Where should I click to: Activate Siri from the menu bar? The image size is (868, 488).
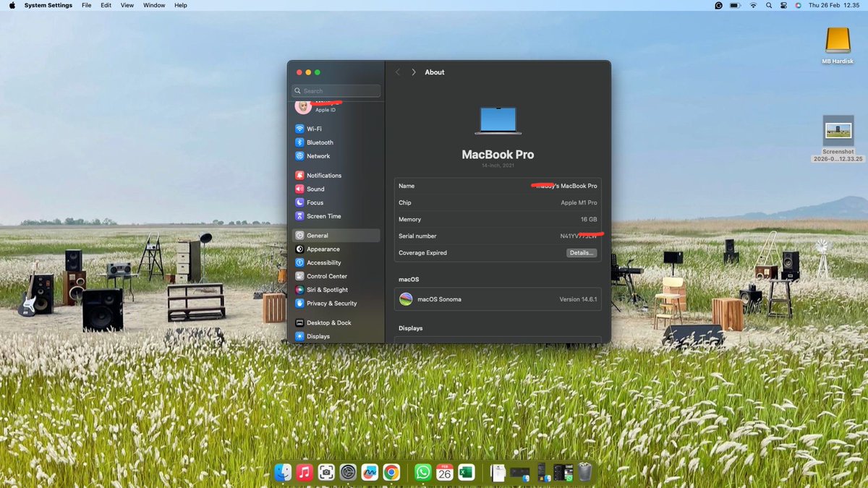click(798, 5)
